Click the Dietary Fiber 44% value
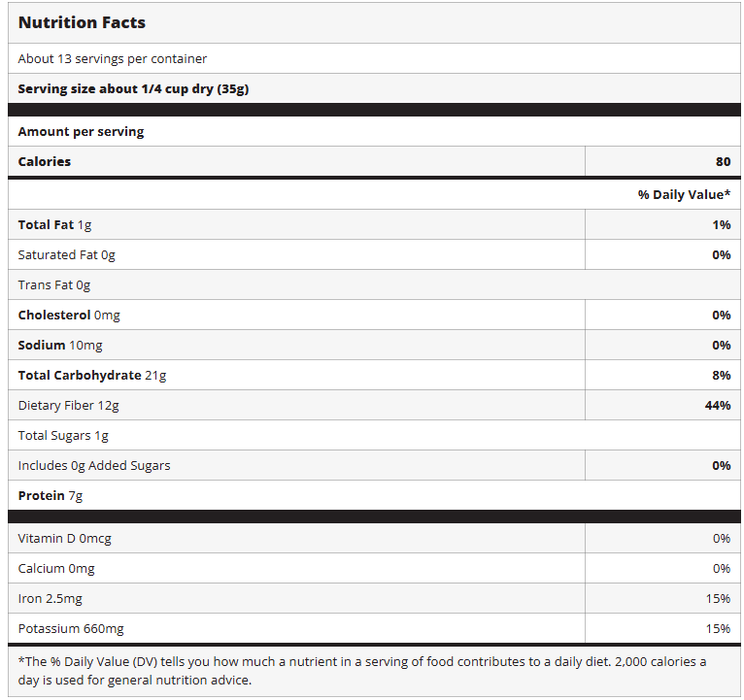 click(718, 405)
